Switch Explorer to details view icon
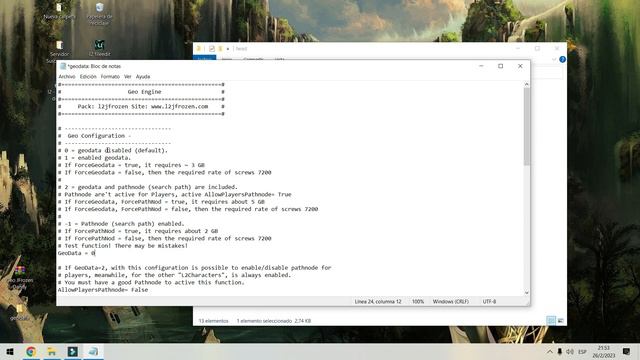Viewport: 640px width, 360px height. 551,321
